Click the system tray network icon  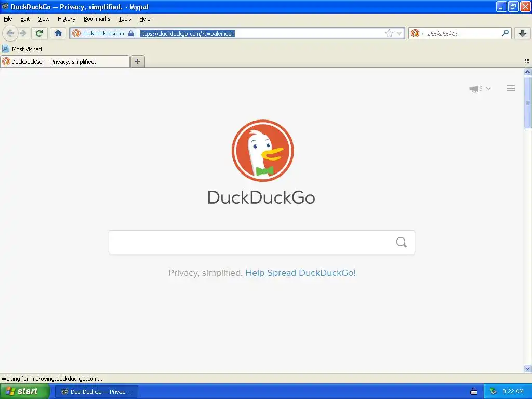pos(494,392)
